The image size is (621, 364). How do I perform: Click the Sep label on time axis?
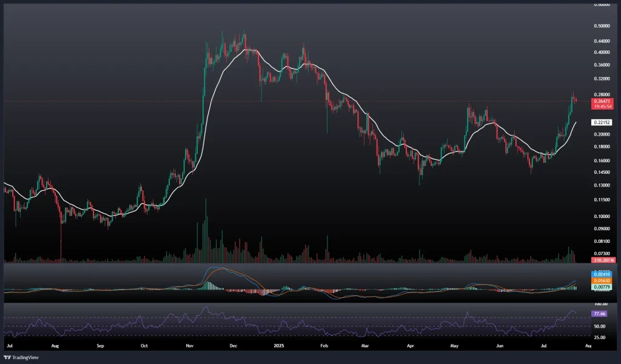(x=101, y=345)
